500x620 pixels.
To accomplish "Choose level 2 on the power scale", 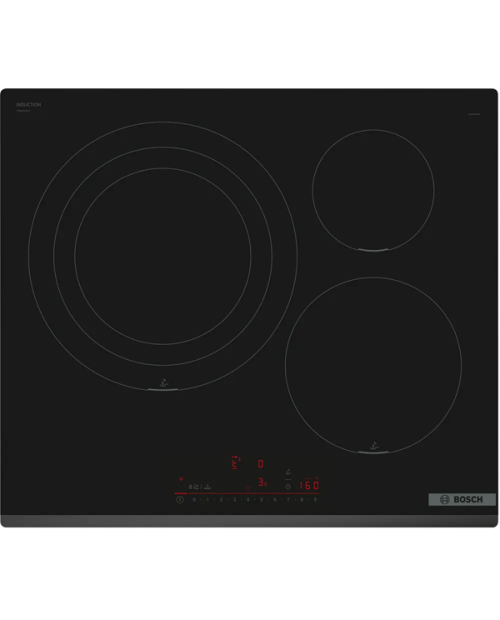I will [221, 500].
